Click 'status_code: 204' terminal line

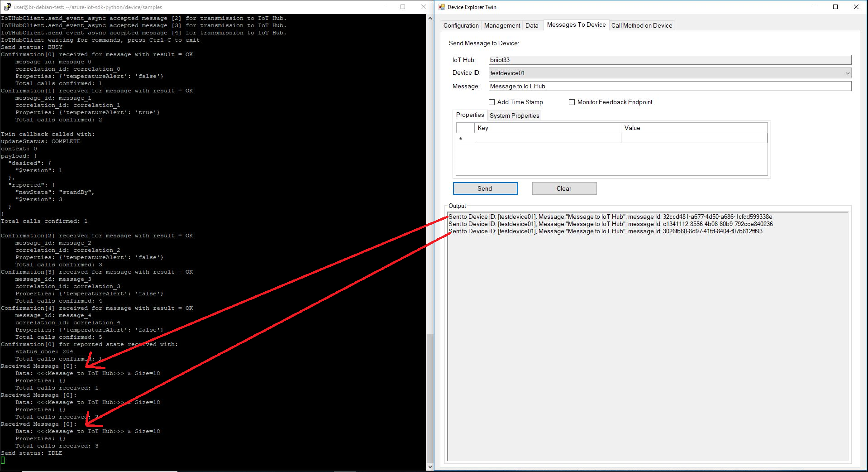click(44, 352)
